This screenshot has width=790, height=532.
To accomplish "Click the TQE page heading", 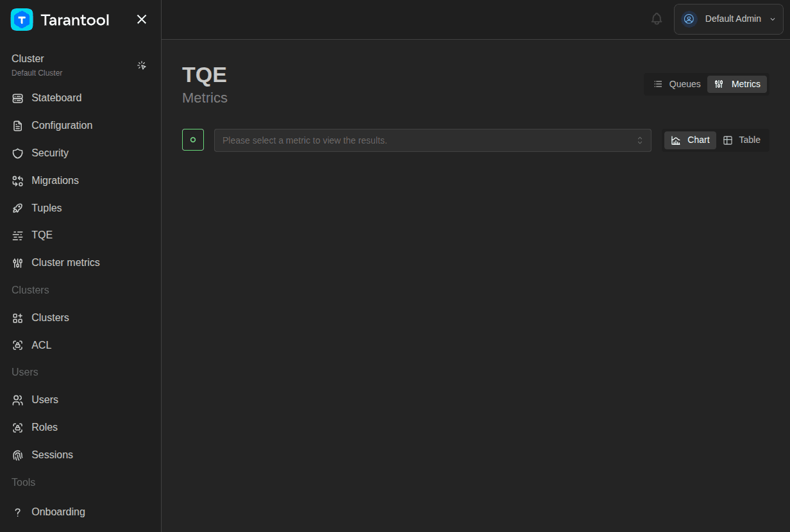I will [x=205, y=75].
